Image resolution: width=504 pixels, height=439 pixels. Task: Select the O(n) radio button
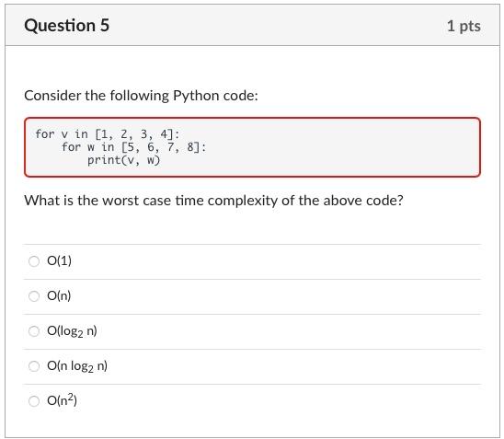pos(34,296)
